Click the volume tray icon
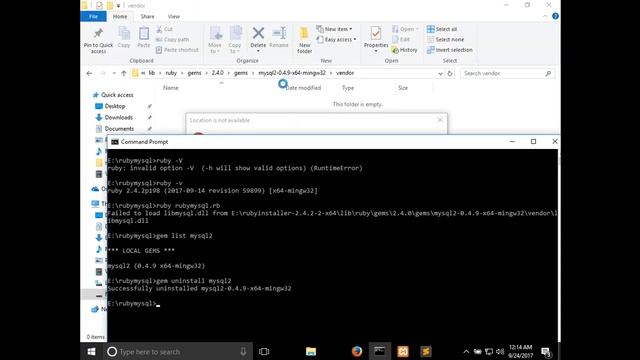Viewport: 640px width, 360px height. click(500, 351)
